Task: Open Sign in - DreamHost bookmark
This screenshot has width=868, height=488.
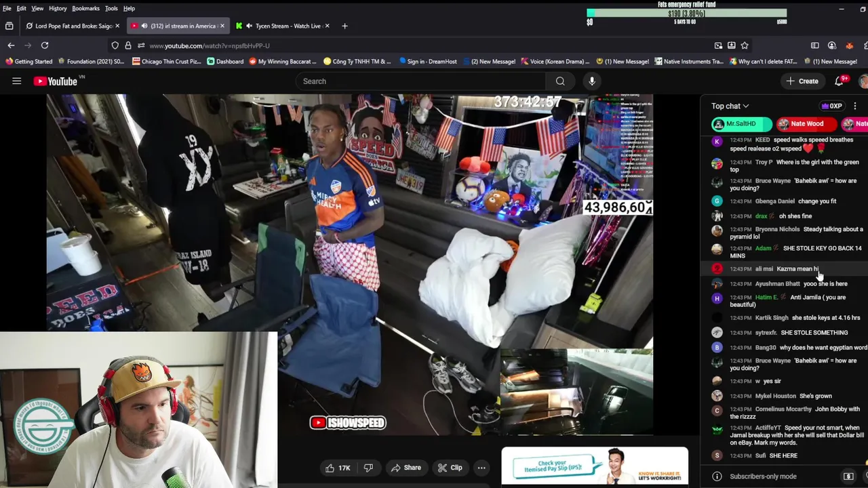Action: click(428, 61)
